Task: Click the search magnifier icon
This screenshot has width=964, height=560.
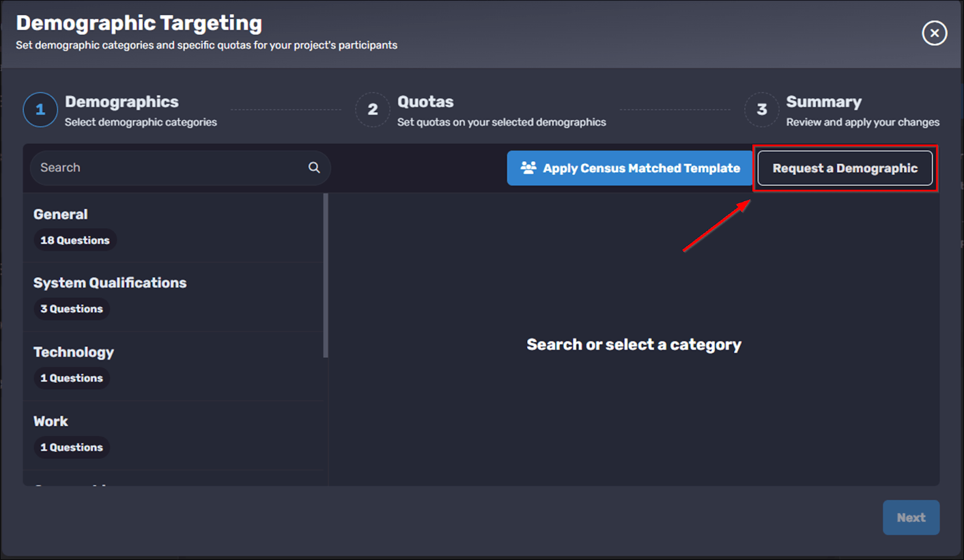Action: [314, 167]
